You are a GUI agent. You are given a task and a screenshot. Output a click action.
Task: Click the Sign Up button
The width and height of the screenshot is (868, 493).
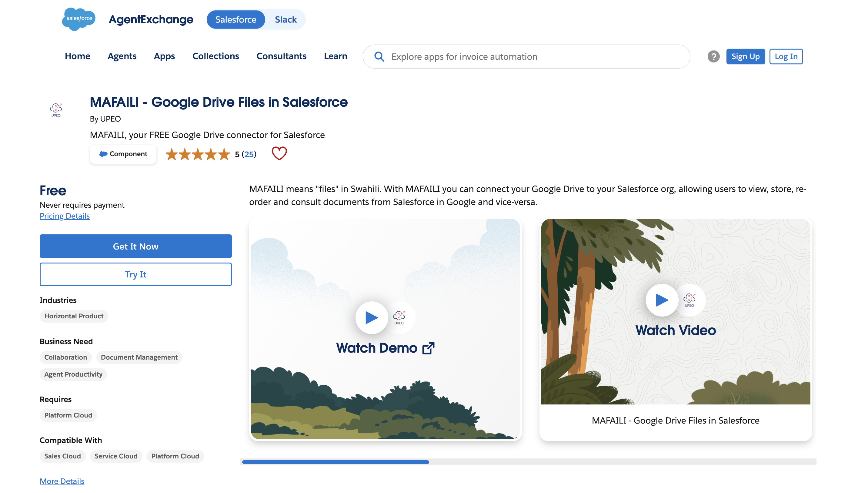coord(745,56)
